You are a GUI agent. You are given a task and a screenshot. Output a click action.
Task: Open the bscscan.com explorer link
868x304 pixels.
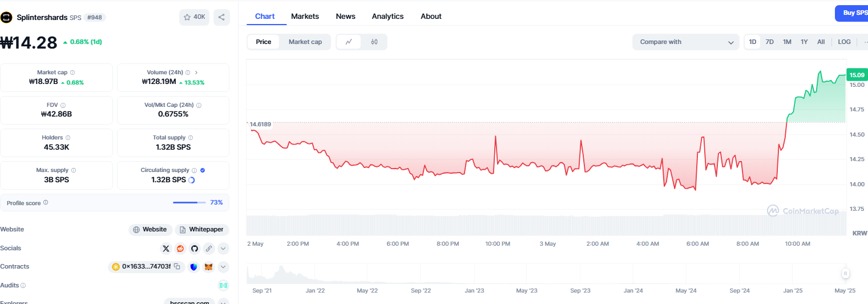coord(189,301)
